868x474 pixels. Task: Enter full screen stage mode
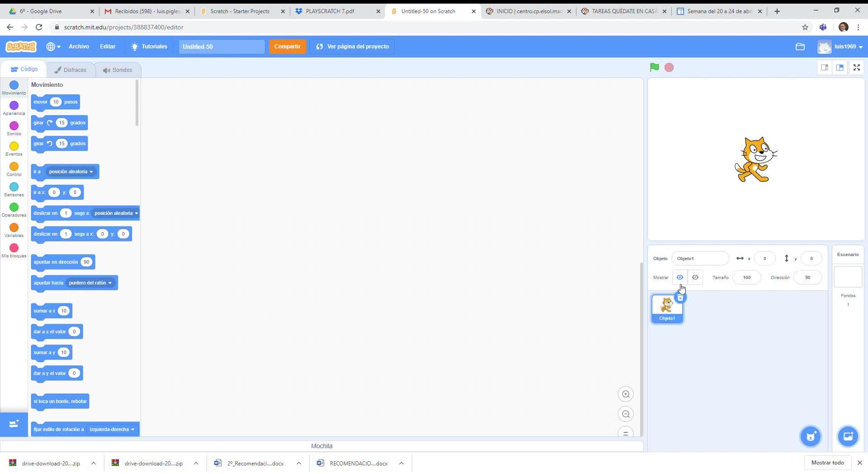[857, 67]
